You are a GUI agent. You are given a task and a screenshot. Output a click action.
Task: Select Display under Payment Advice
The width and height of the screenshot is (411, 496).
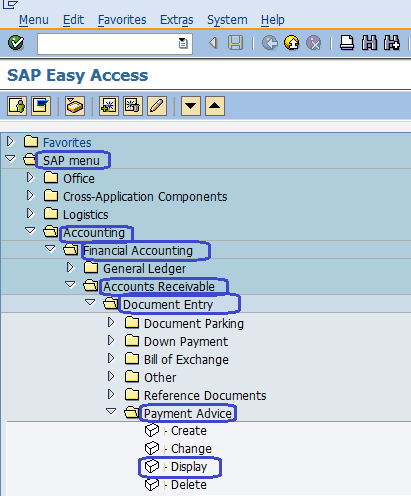[189, 467]
